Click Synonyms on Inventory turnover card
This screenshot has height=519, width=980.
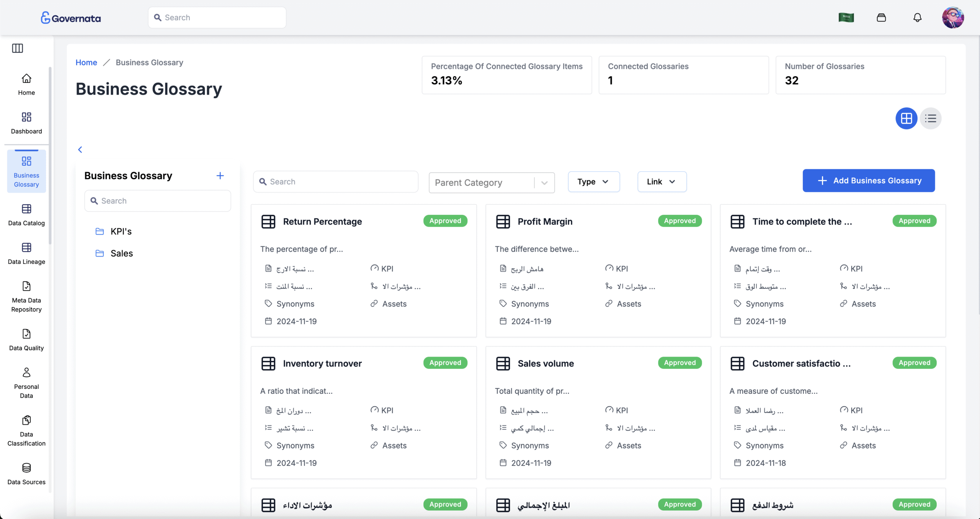[295, 445]
